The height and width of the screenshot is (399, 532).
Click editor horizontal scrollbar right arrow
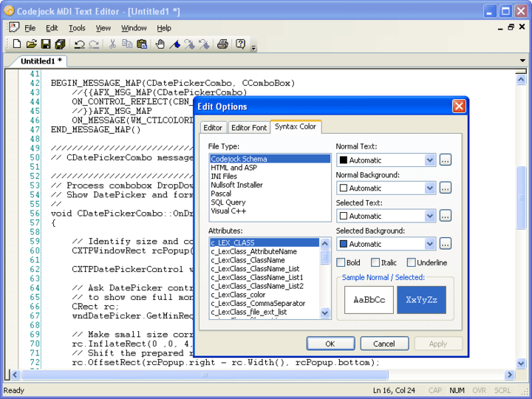click(x=509, y=375)
